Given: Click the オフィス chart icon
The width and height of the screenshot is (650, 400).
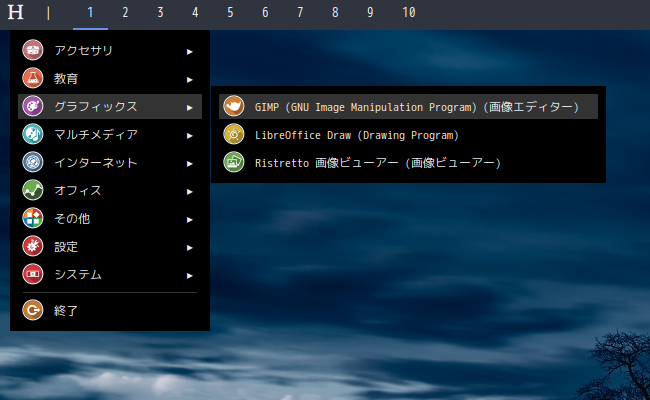Looking at the screenshot, I should pos(33,190).
